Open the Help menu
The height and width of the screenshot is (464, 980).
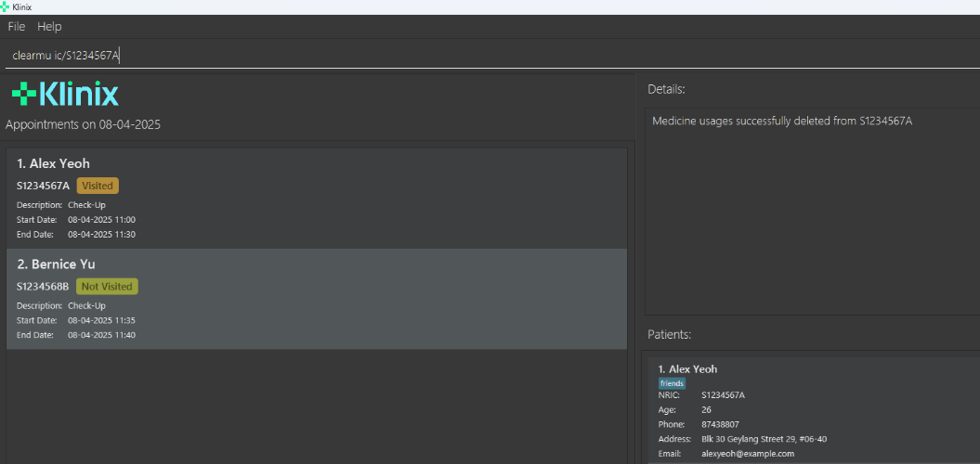tap(49, 27)
